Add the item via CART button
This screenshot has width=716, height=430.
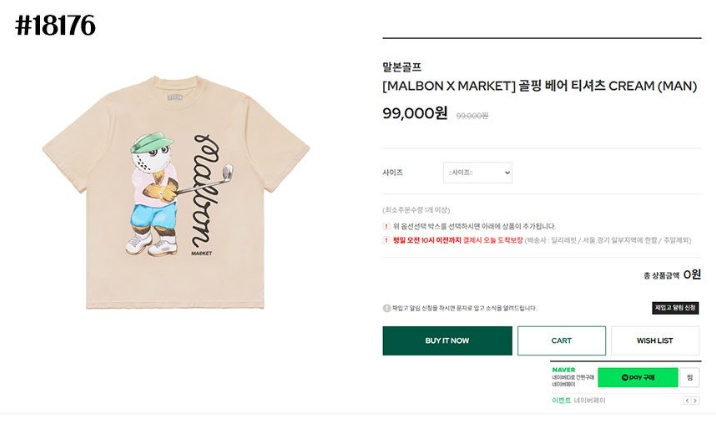tap(561, 341)
